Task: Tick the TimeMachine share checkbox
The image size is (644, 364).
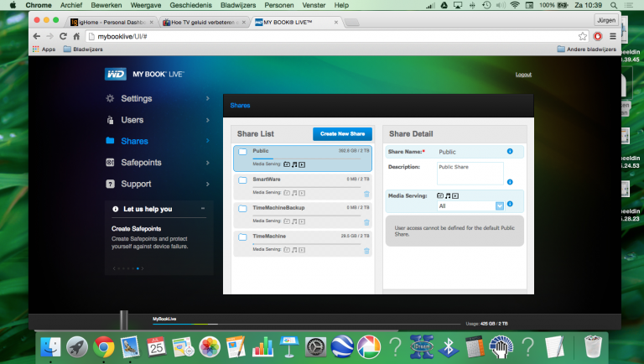Action: tap(242, 237)
